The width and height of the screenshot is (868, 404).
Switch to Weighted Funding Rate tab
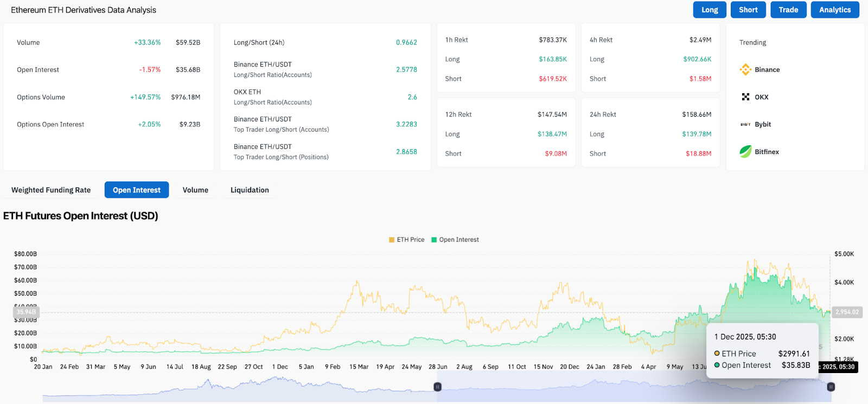tap(51, 190)
